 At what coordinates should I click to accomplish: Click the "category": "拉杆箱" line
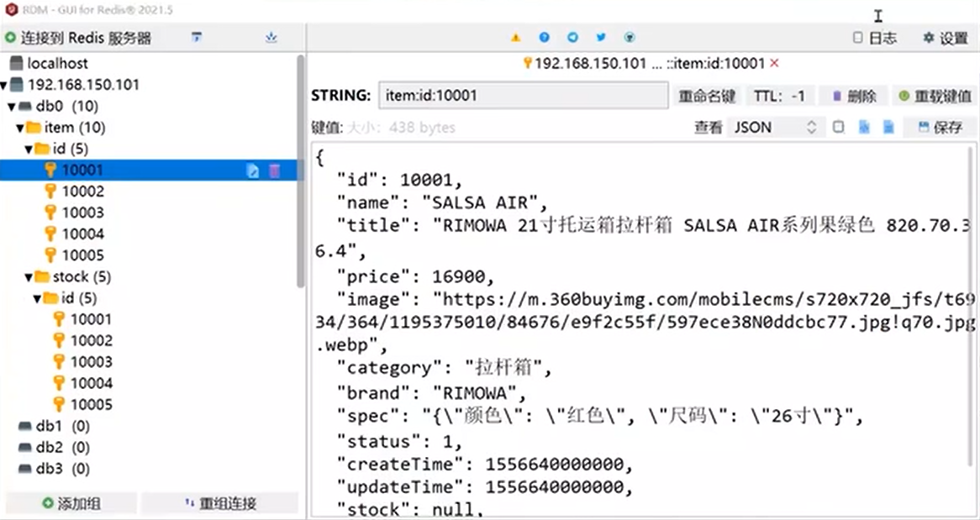(445, 367)
